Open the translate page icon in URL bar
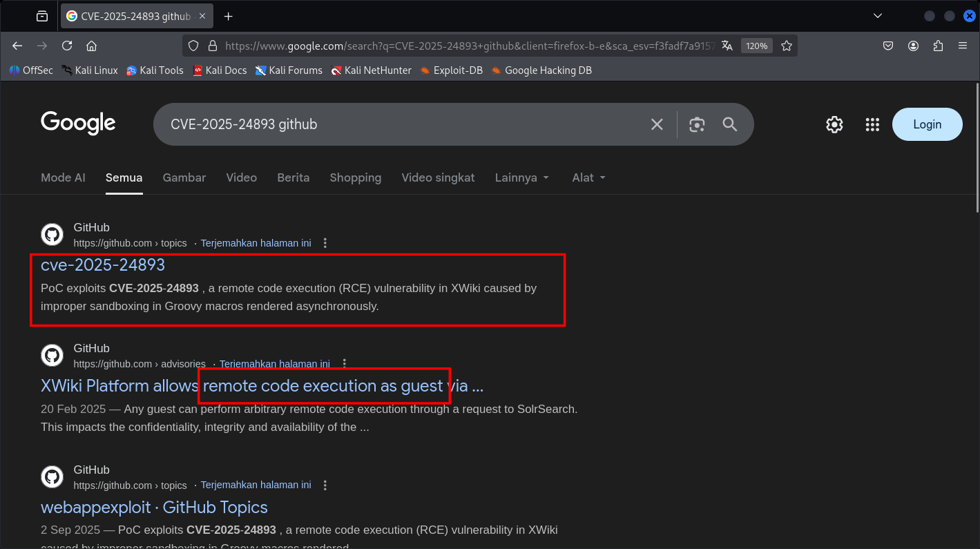This screenshot has width=980, height=549. (x=727, y=46)
